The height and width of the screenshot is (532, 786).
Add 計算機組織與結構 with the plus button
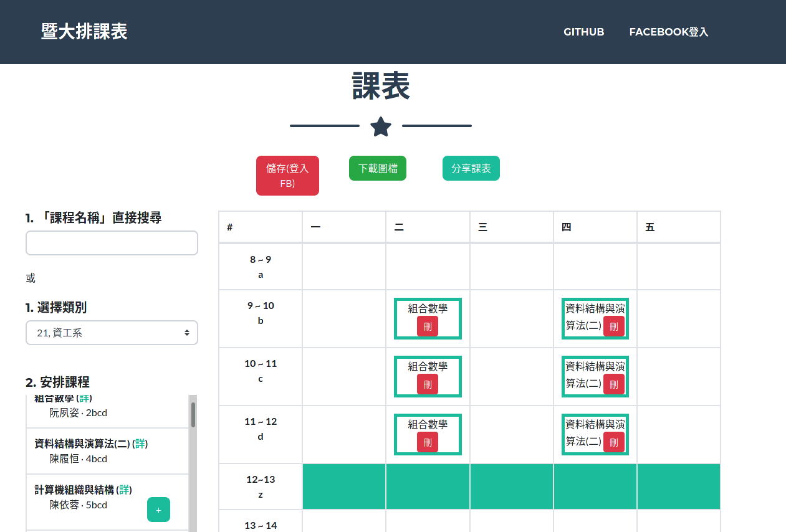pos(158,510)
